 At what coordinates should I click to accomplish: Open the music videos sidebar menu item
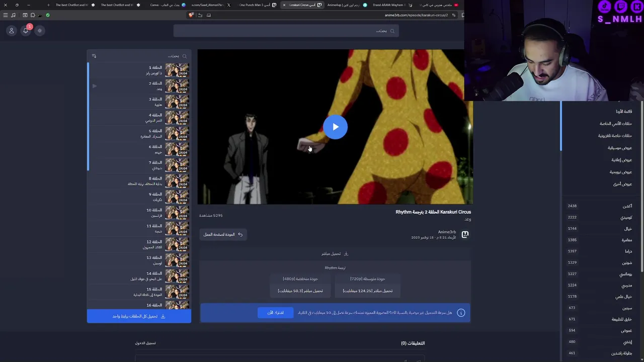point(620,148)
